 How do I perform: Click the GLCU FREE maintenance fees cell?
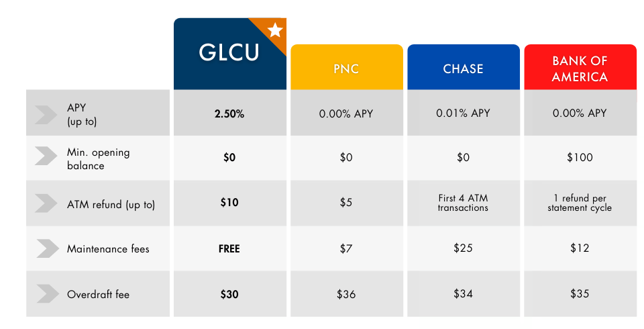coord(230,248)
